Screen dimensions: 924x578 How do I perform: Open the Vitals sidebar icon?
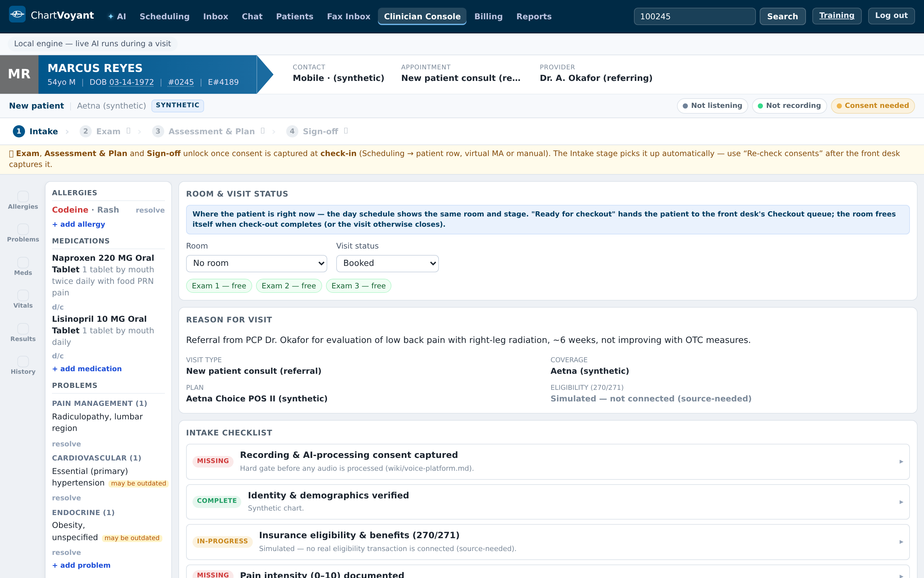23,300
